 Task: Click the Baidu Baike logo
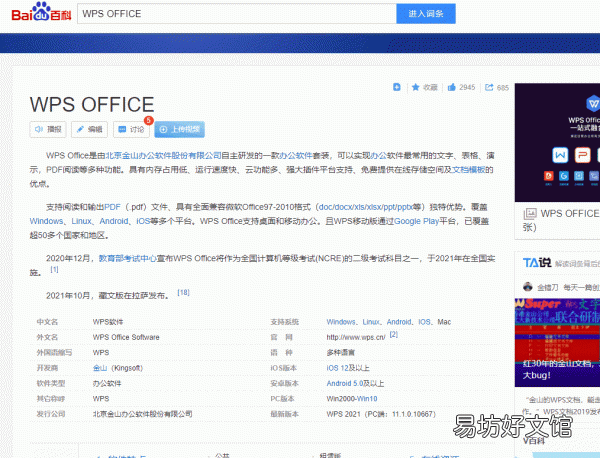[x=41, y=12]
